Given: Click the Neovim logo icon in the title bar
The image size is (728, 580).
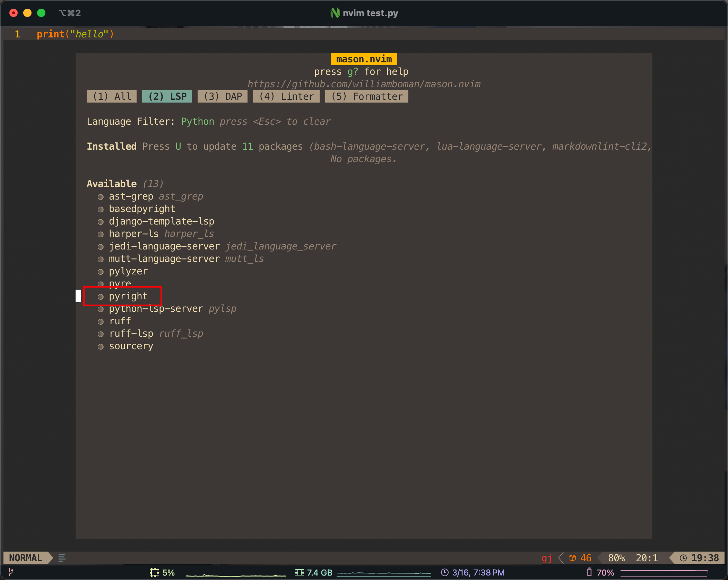Looking at the screenshot, I should pyautogui.click(x=335, y=13).
